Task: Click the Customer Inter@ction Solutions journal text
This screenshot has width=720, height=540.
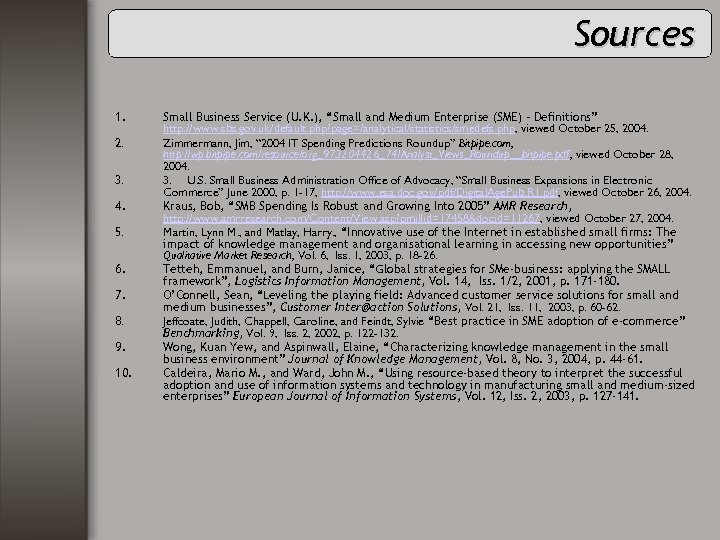Action: (x=369, y=307)
